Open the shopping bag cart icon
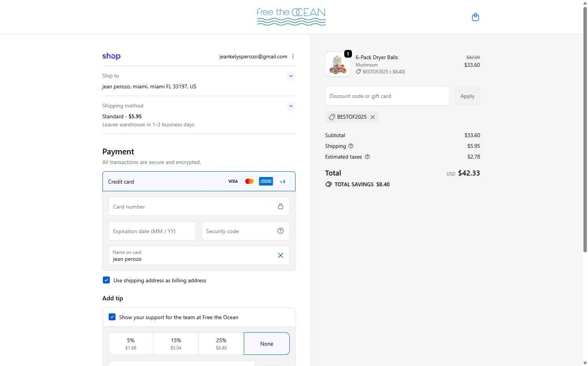 [x=475, y=17]
